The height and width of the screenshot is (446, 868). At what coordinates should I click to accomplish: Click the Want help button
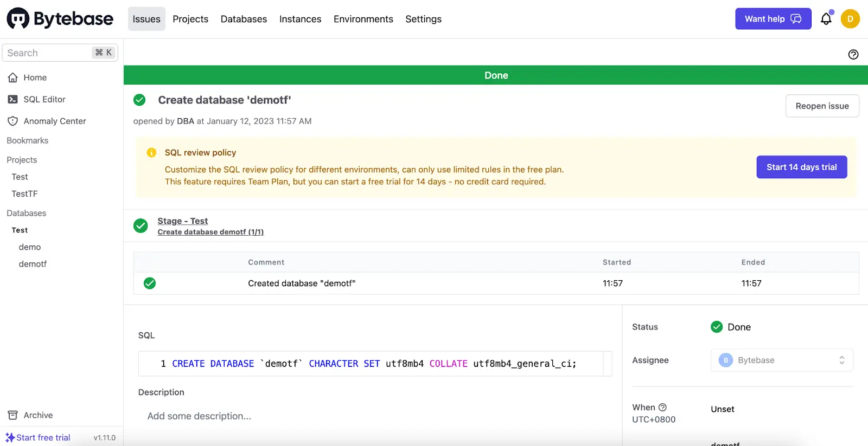pos(773,19)
